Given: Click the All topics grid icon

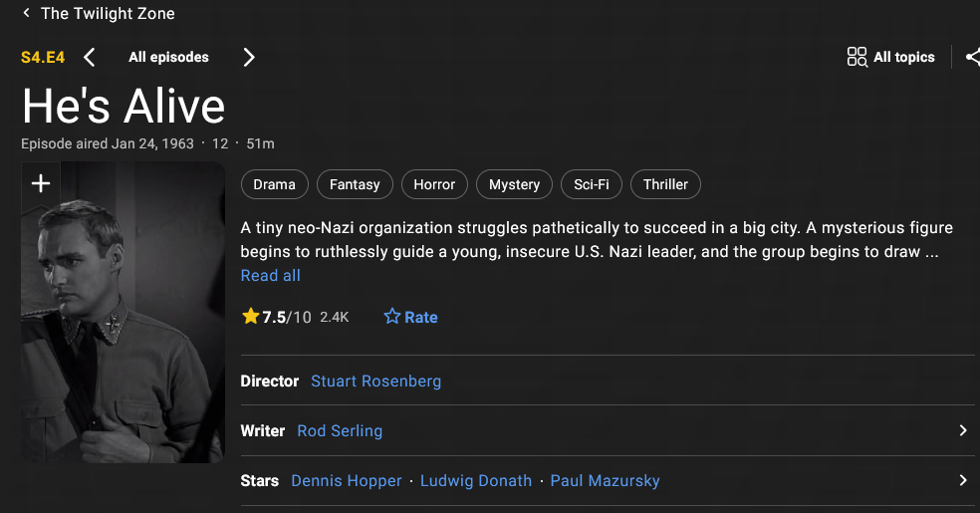Looking at the screenshot, I should coord(857,57).
